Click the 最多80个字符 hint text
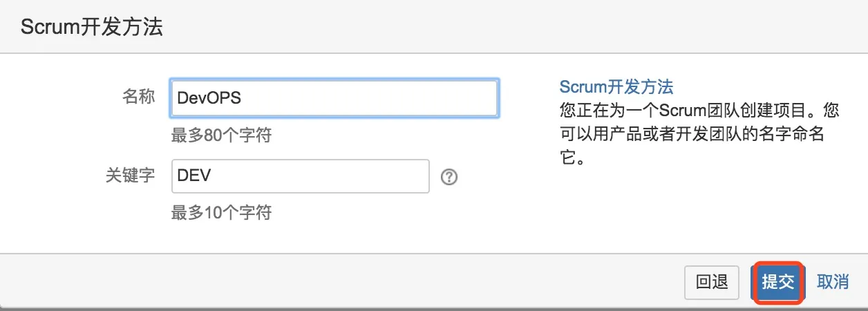868x311 pixels. 221,135
